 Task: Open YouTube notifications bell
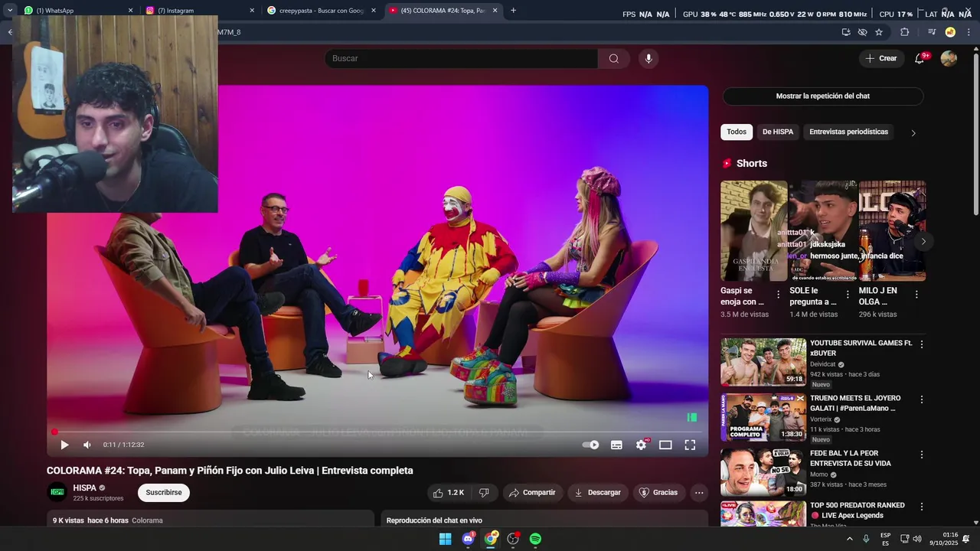point(920,59)
